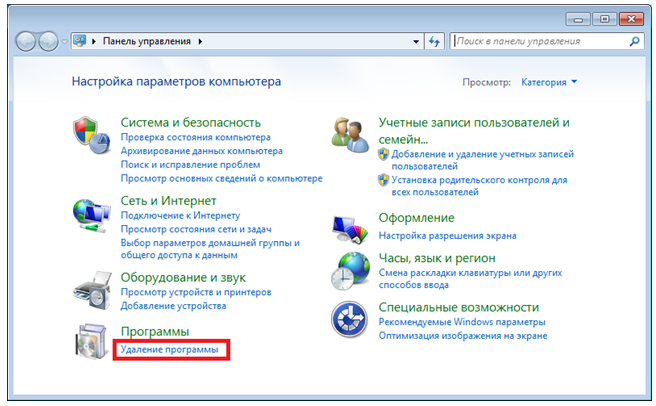Viewport: 656px width, 406px height.
Task: Open the Категория view dropdown
Action: 549,82
